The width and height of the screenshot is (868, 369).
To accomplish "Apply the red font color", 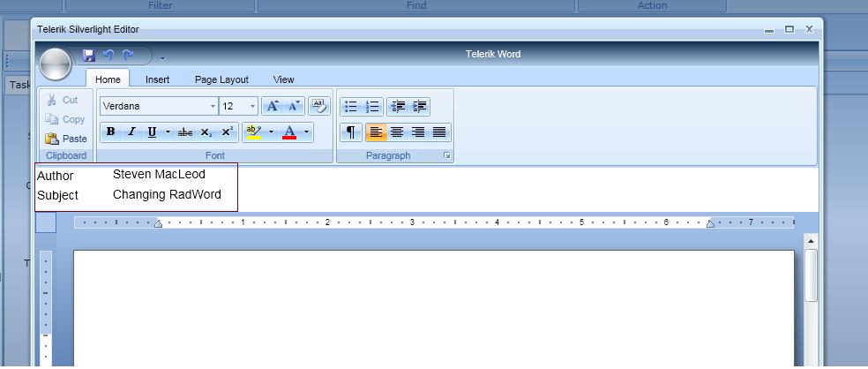I will click(289, 132).
